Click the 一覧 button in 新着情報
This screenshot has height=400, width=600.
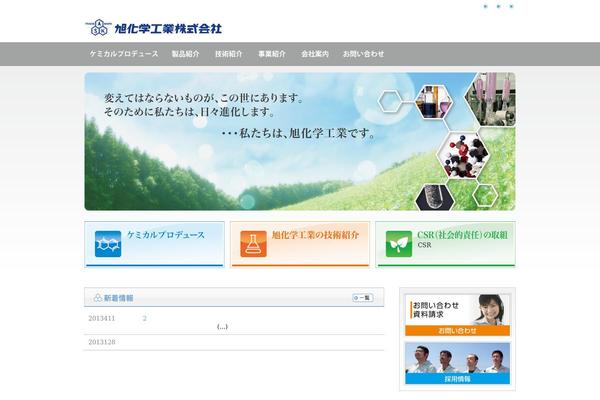363,297
